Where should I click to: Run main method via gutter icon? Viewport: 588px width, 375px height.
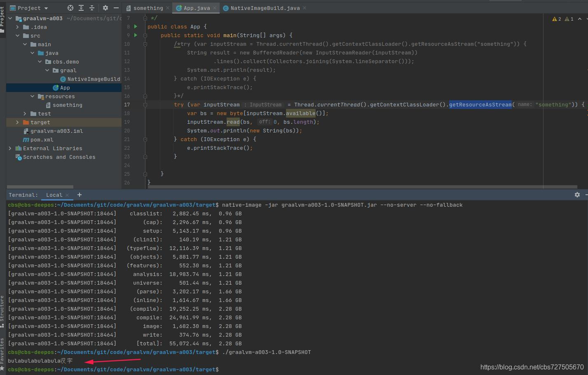point(136,35)
